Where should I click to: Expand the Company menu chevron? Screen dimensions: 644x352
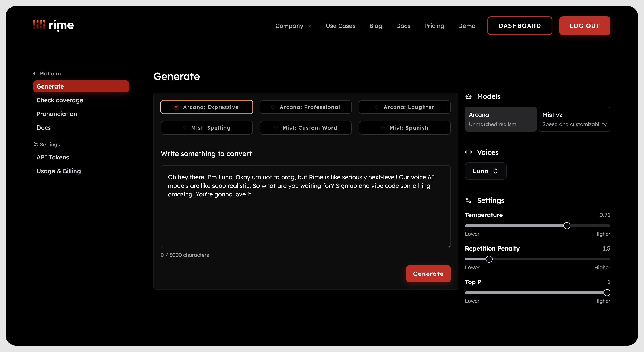click(x=310, y=26)
